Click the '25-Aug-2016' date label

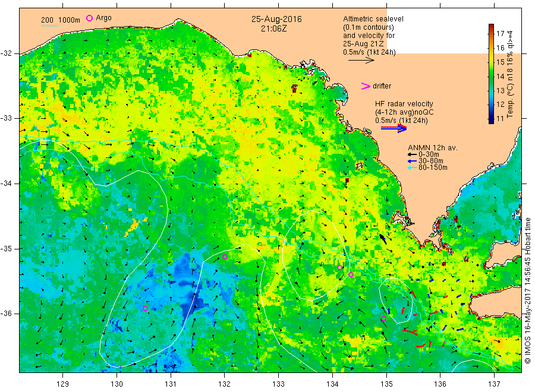tap(276, 19)
